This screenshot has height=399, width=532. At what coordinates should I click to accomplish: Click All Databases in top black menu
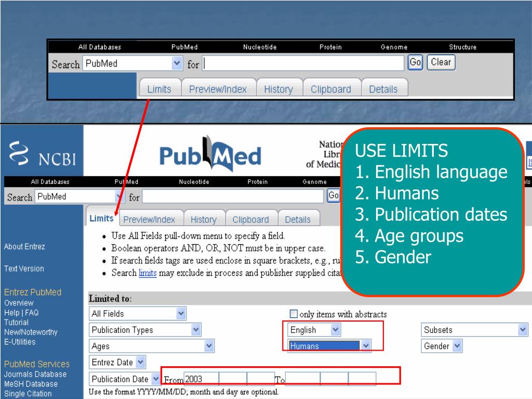click(100, 47)
